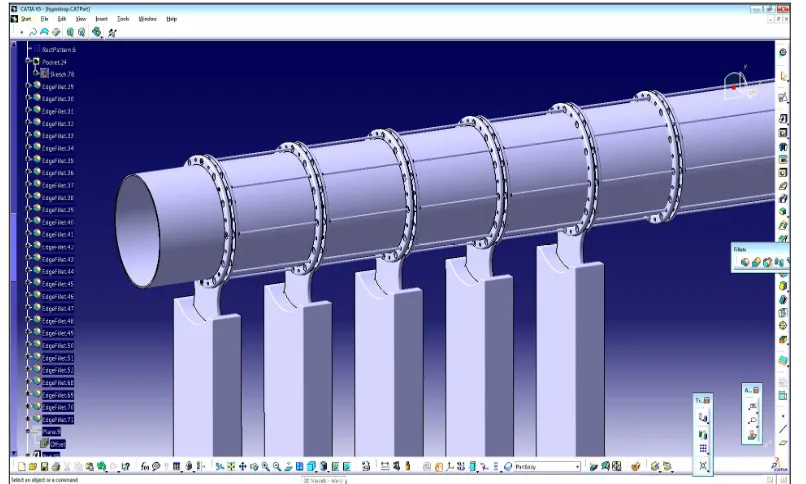The image size is (806, 484).
Task: Open the Insert menu
Action: [102, 19]
